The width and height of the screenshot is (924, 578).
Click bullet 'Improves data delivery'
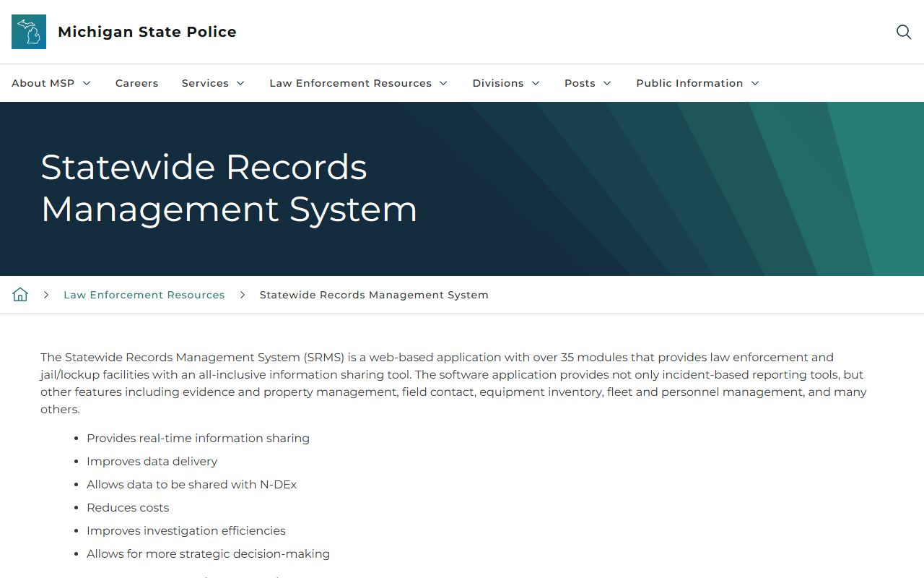click(x=152, y=461)
